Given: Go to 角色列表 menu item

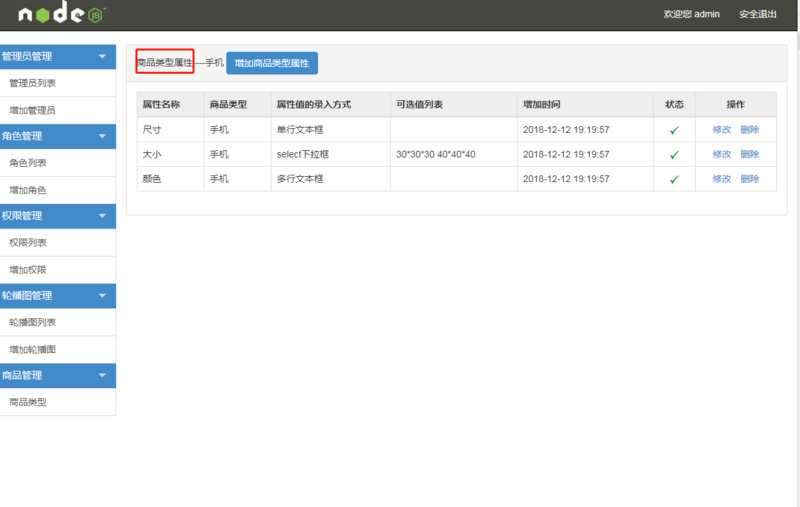Looking at the screenshot, I should (x=58, y=163).
